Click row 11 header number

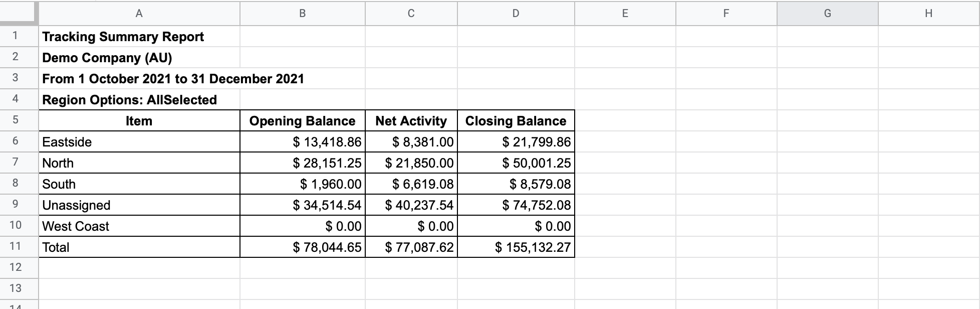[15, 247]
